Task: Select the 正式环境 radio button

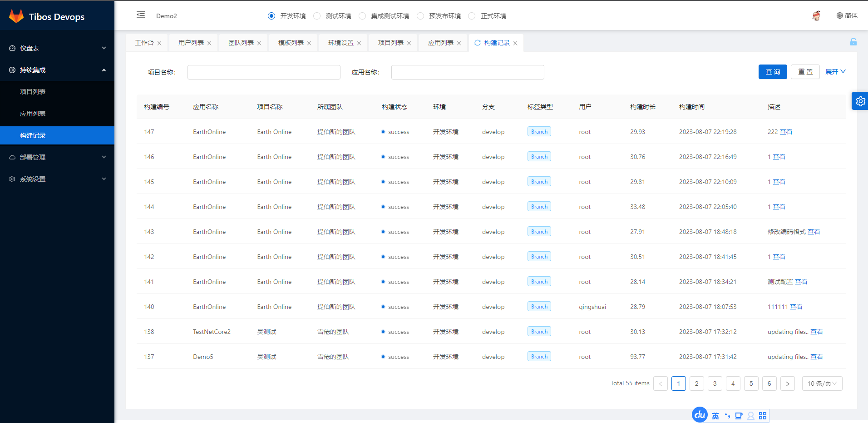Action: 472,16
